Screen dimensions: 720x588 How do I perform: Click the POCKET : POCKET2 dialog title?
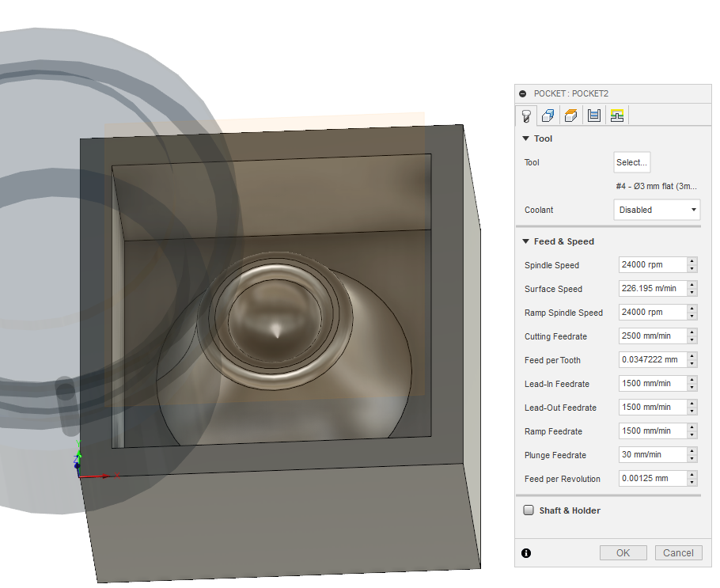pos(570,93)
